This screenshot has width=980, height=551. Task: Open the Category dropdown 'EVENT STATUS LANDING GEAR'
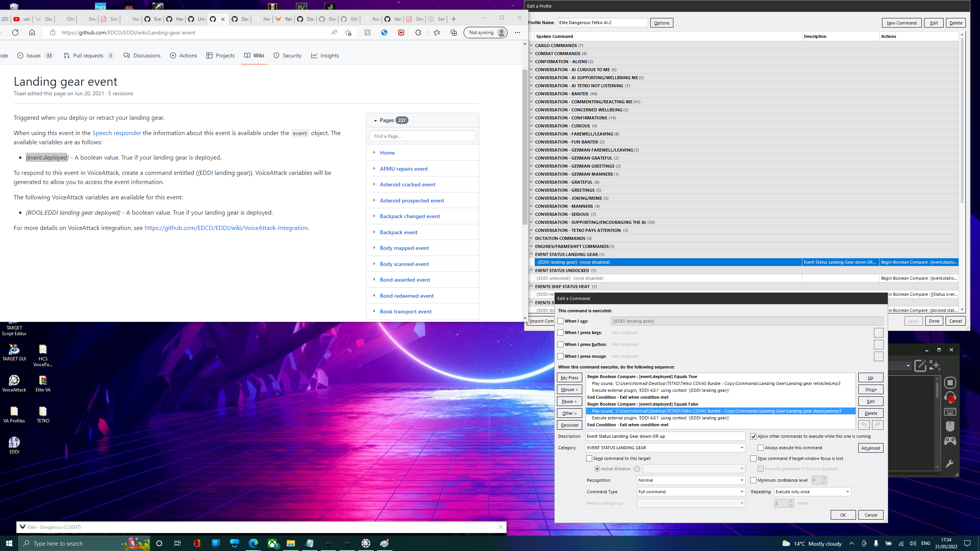coord(665,448)
